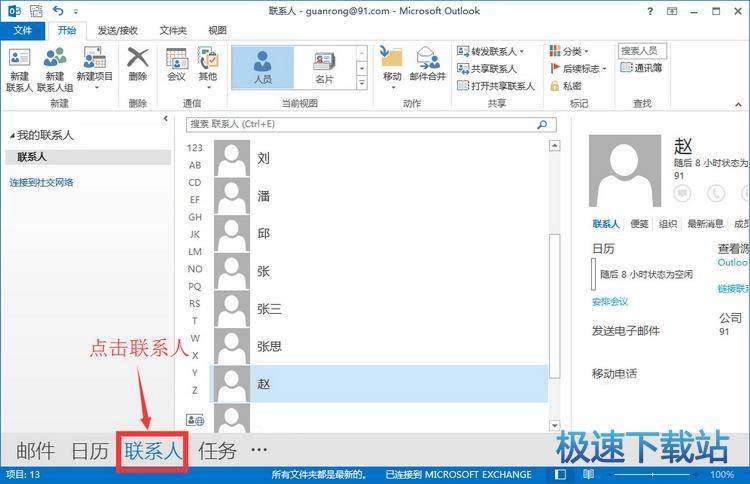Jump to the RS index
Image resolution: width=750 pixels, height=484 pixels.
coord(195,304)
